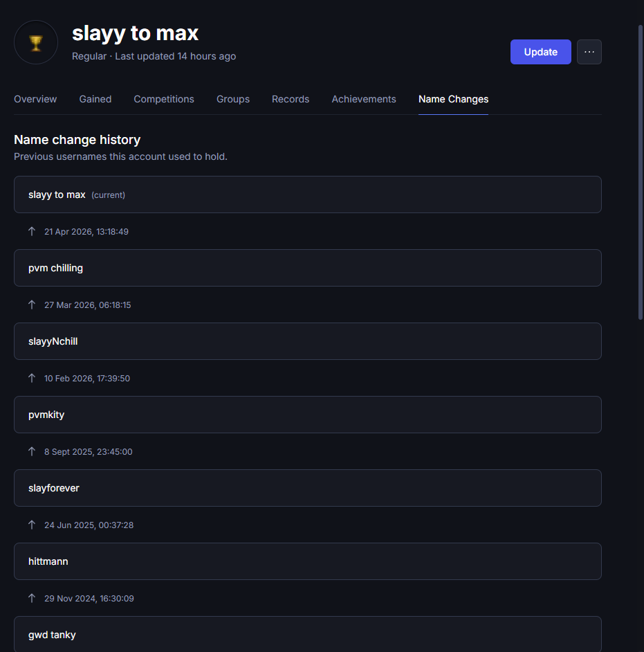Click the arrow icon beside 24 Jun 2025
644x652 pixels.
point(32,525)
